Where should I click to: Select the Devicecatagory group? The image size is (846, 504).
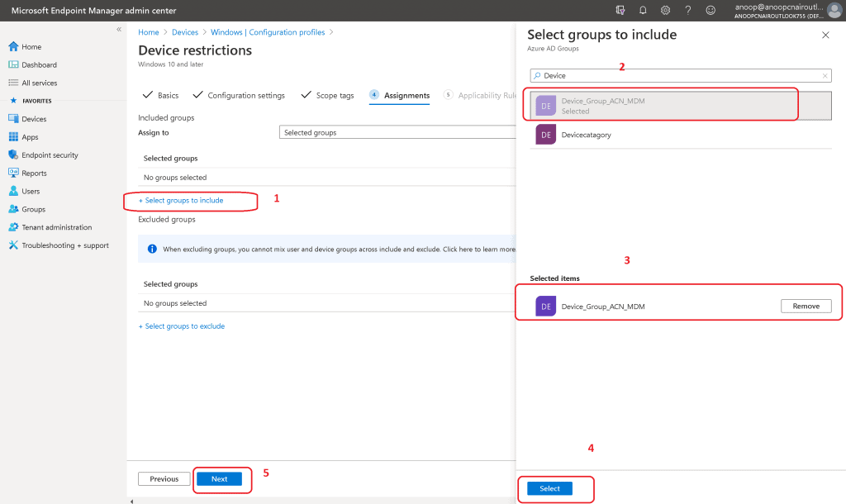click(x=681, y=135)
